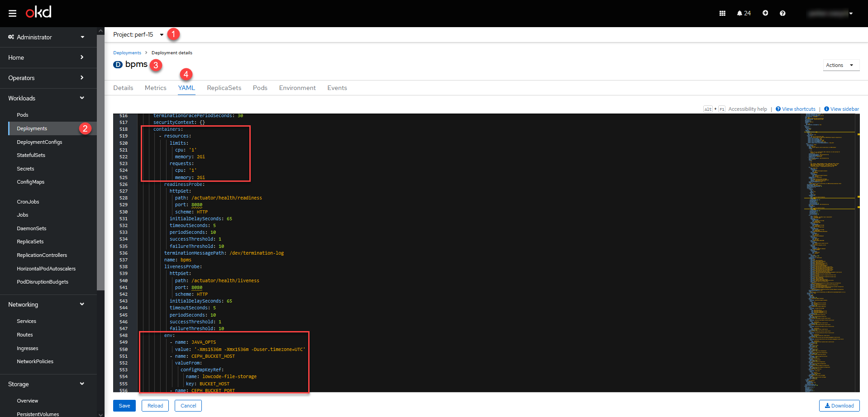Open ConfigMaps in the sidebar

pyautogui.click(x=30, y=182)
